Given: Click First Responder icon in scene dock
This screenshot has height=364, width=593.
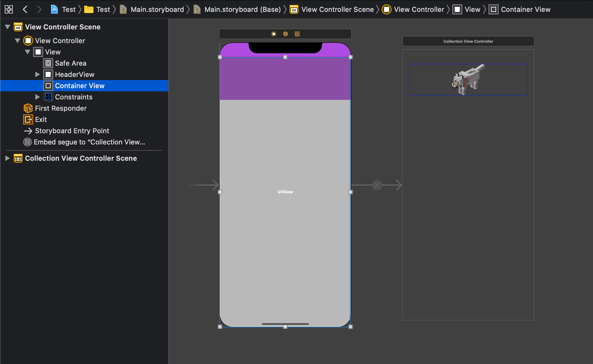Looking at the screenshot, I should pos(285,34).
